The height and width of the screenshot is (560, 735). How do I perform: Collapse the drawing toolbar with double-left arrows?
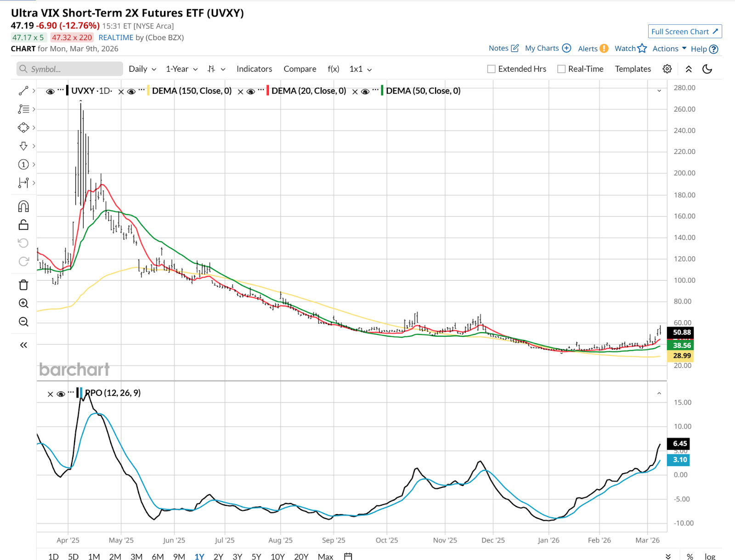23,345
